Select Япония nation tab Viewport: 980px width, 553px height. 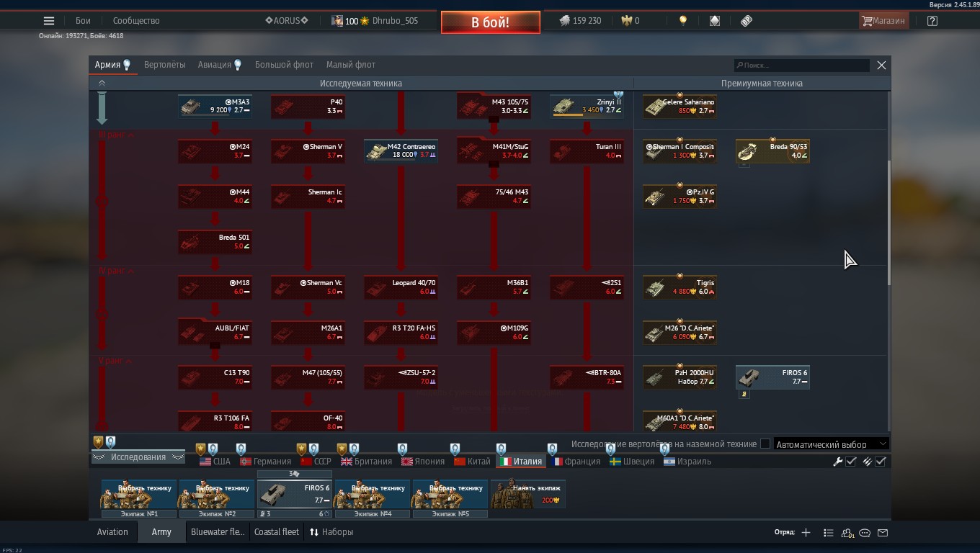pos(423,462)
